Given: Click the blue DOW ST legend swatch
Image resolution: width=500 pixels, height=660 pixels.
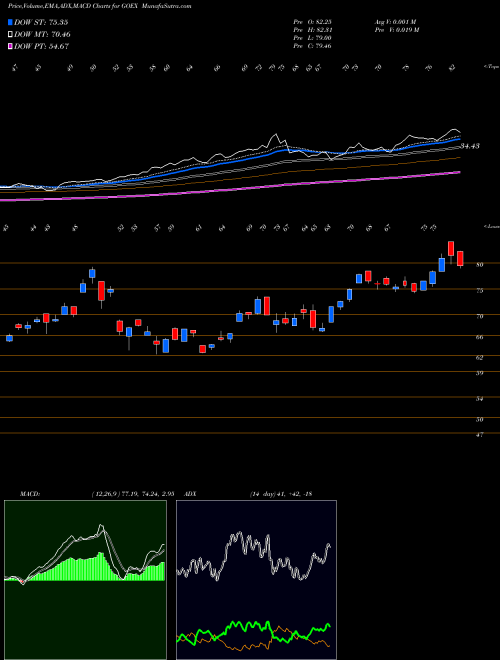Looking at the screenshot, I should click(11, 22).
